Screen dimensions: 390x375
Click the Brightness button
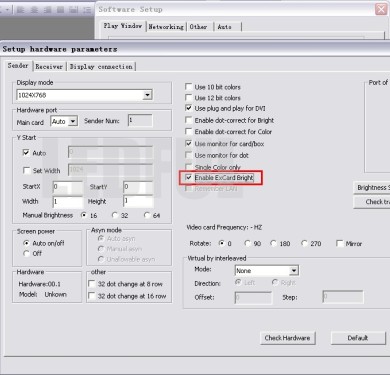coord(372,188)
